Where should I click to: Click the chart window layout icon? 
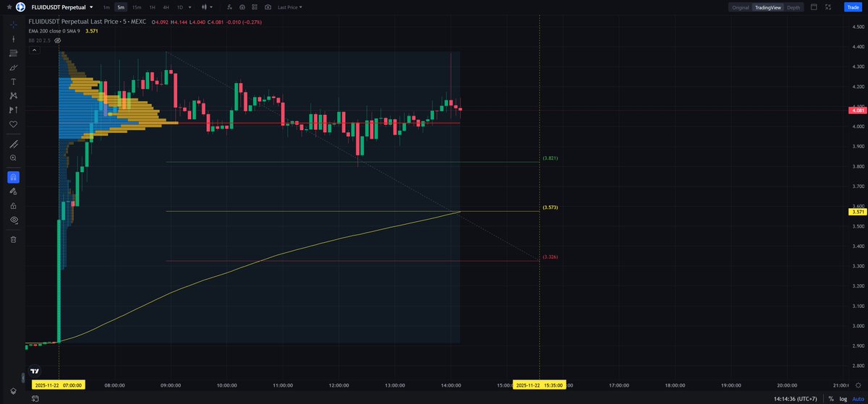814,7
